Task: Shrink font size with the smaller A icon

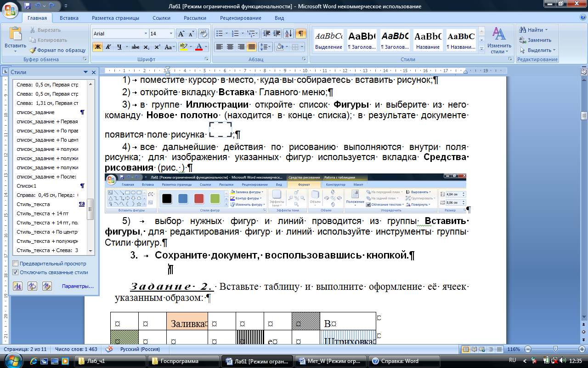Action: pos(191,34)
